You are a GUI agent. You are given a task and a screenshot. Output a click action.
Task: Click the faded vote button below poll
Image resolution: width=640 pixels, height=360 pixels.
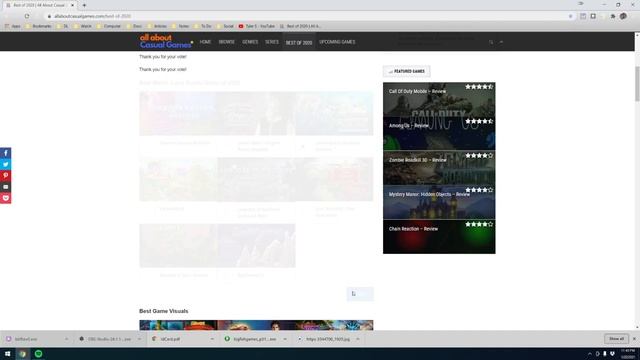click(x=360, y=294)
